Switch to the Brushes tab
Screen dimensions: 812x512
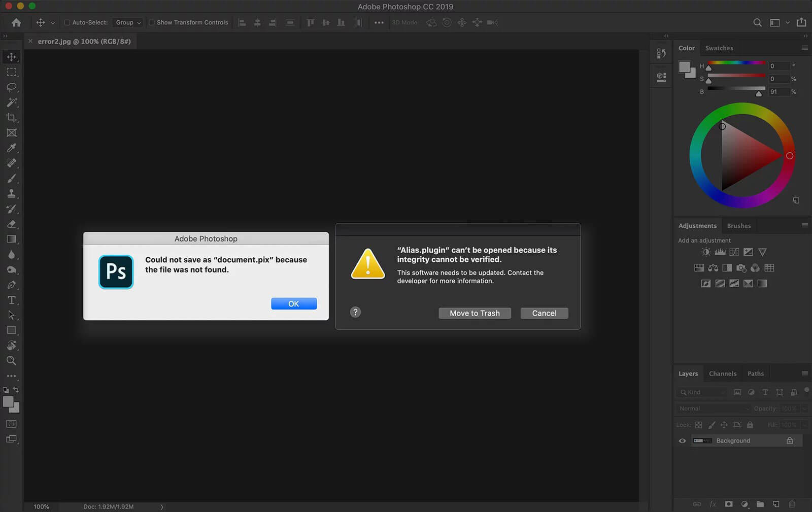pyautogui.click(x=738, y=226)
